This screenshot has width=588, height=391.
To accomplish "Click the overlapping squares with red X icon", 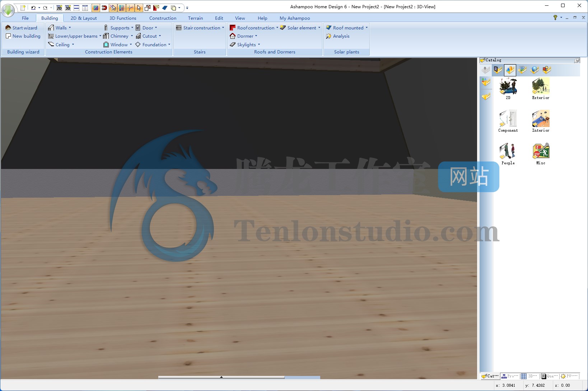I will (148, 8).
